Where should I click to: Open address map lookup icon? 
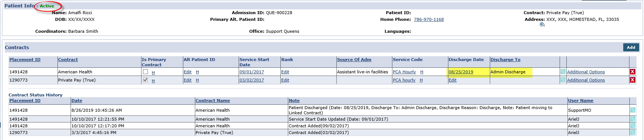tap(542, 25)
